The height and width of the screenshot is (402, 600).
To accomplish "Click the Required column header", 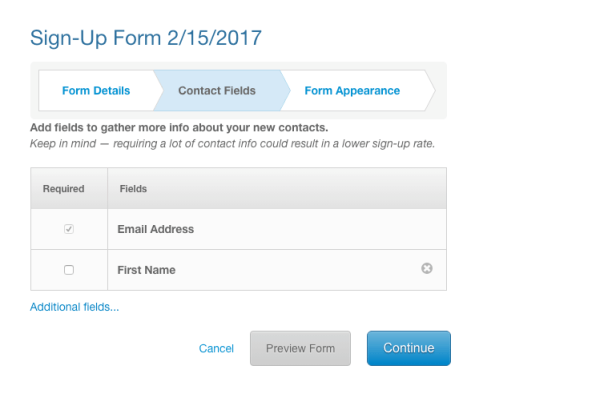I will click(65, 188).
